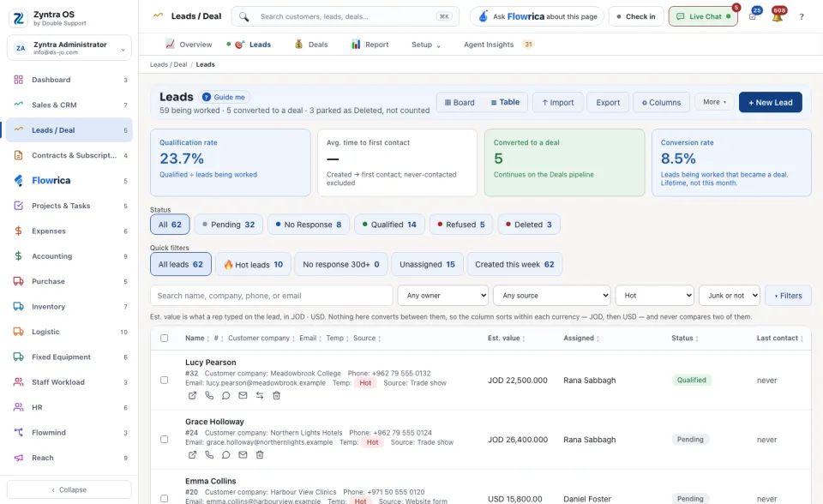Image resolution: width=823 pixels, height=504 pixels.
Task: Open the Any source dropdown
Action: (x=551, y=296)
